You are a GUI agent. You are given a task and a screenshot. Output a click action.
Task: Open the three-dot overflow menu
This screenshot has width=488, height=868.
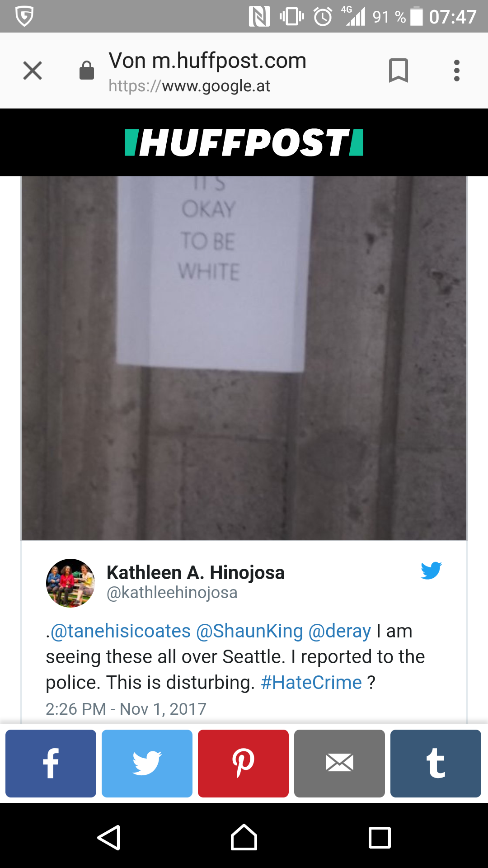click(457, 71)
